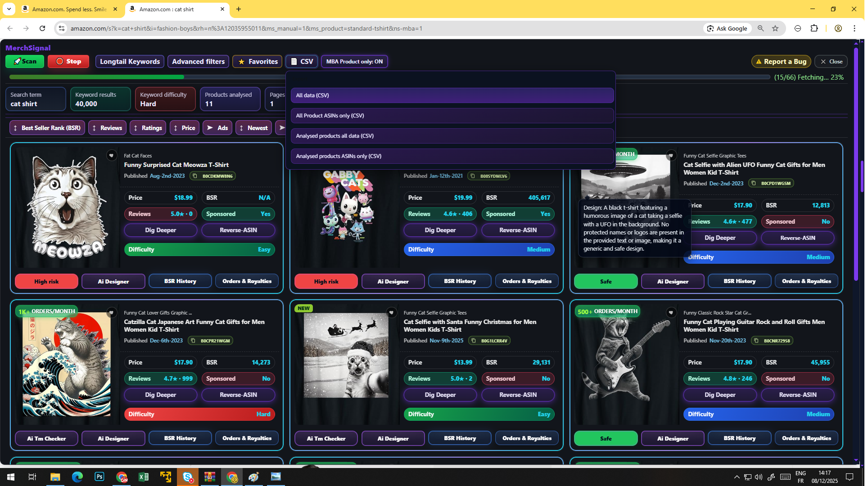Click Dig Deeper on the Catzilla card
868x486 pixels.
[160, 395]
